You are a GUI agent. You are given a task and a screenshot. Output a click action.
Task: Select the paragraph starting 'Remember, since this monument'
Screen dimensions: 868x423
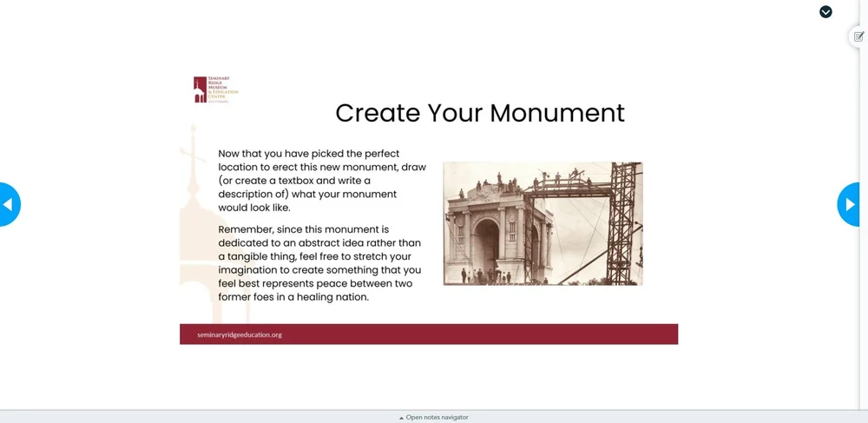[320, 263]
